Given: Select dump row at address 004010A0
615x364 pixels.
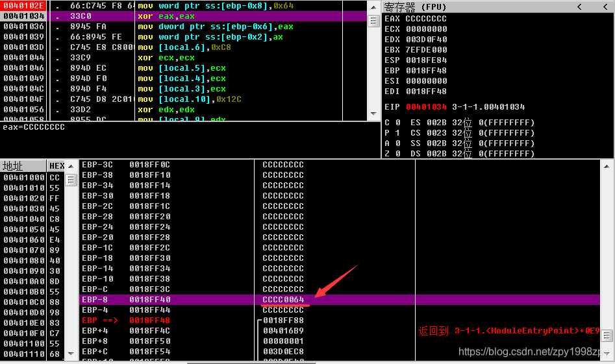Looking at the screenshot, I should 32,282.
